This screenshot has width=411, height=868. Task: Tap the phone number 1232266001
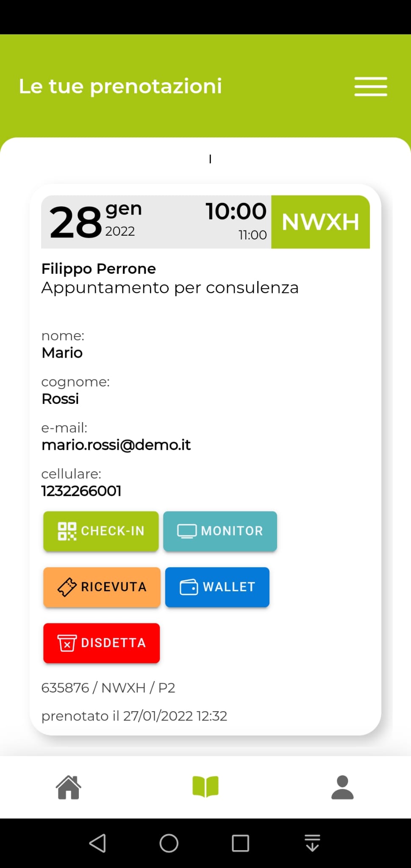[x=81, y=491]
